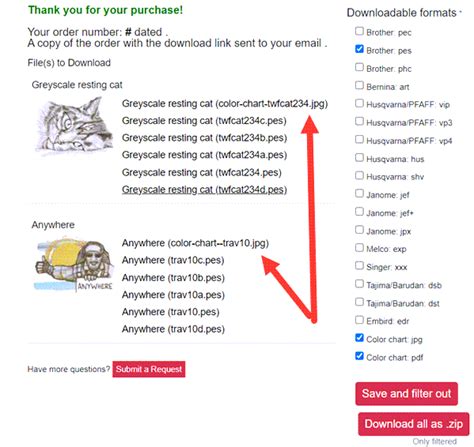The image size is (474, 447).
Task: Open the twfcat234d.pes download link
Action: point(204,190)
